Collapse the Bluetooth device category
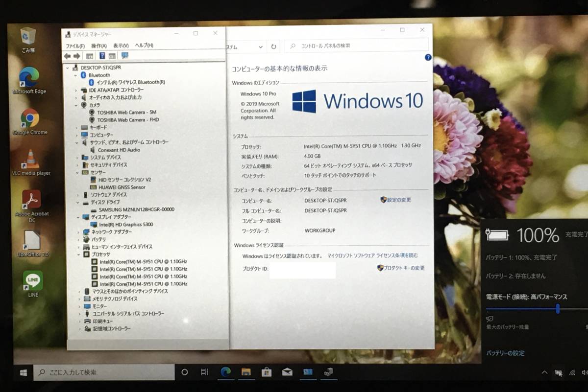This screenshot has height=392, width=588. pos(76,75)
